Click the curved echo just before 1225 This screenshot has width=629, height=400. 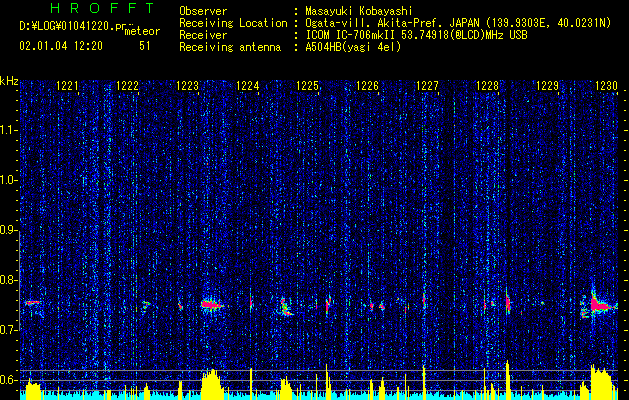[x=285, y=307]
